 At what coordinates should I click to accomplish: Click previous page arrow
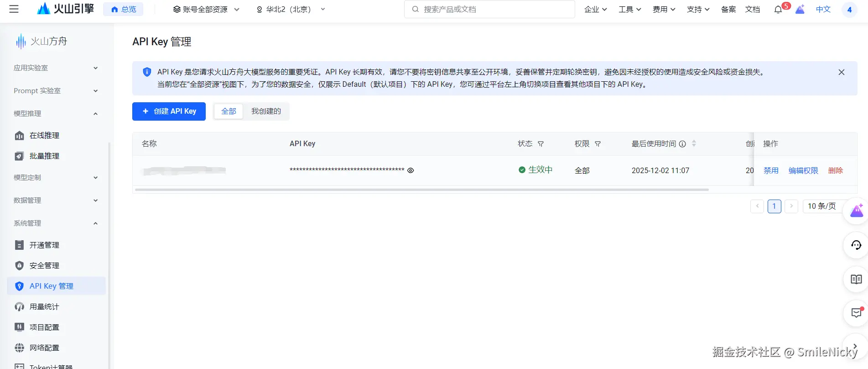[x=757, y=206]
